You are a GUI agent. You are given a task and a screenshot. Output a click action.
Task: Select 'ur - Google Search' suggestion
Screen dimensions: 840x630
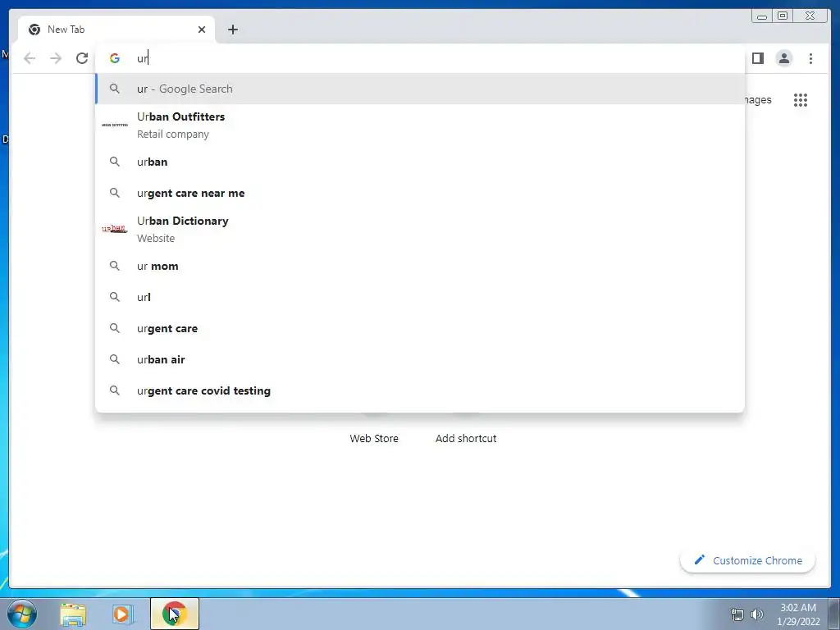pyautogui.click(x=420, y=89)
